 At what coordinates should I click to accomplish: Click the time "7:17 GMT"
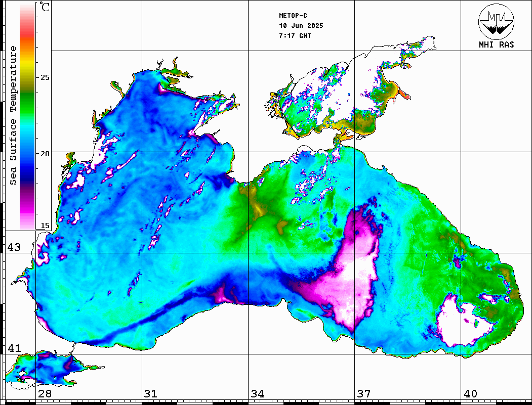pyautogui.click(x=295, y=35)
